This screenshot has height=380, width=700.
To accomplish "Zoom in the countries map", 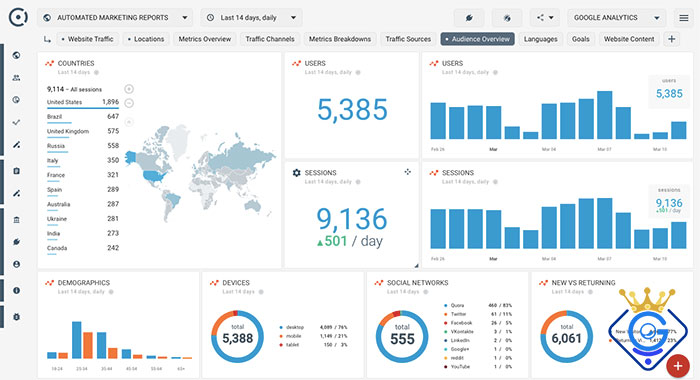I will 129,89.
